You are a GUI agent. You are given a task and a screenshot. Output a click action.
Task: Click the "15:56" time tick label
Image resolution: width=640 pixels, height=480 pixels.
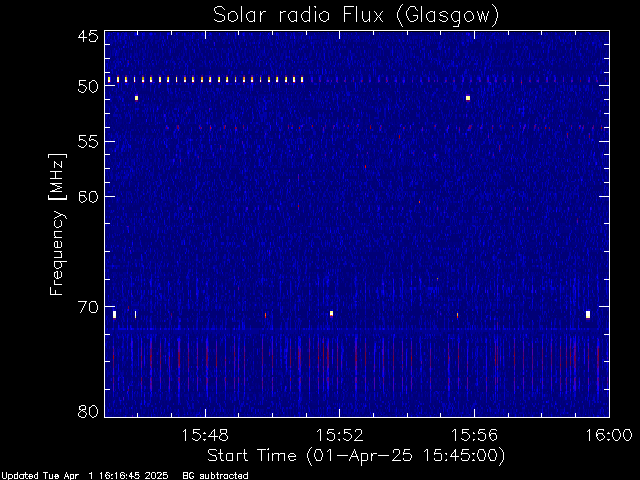coord(474,435)
